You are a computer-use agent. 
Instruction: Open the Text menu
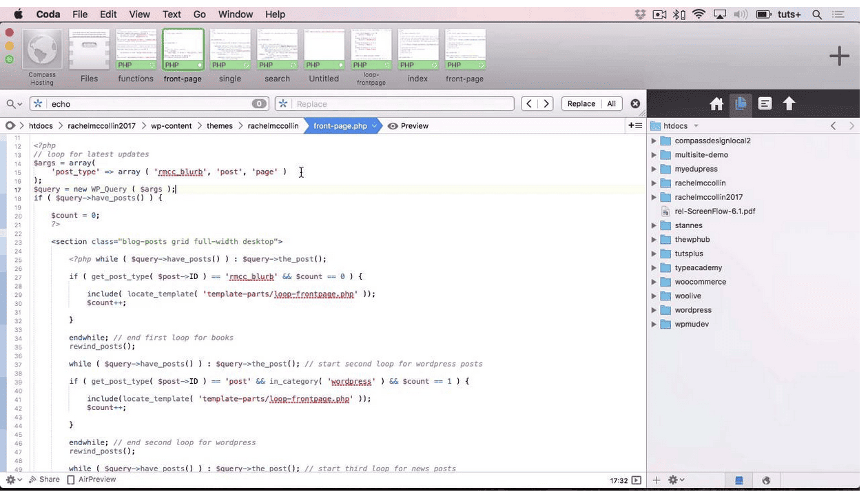click(x=172, y=14)
